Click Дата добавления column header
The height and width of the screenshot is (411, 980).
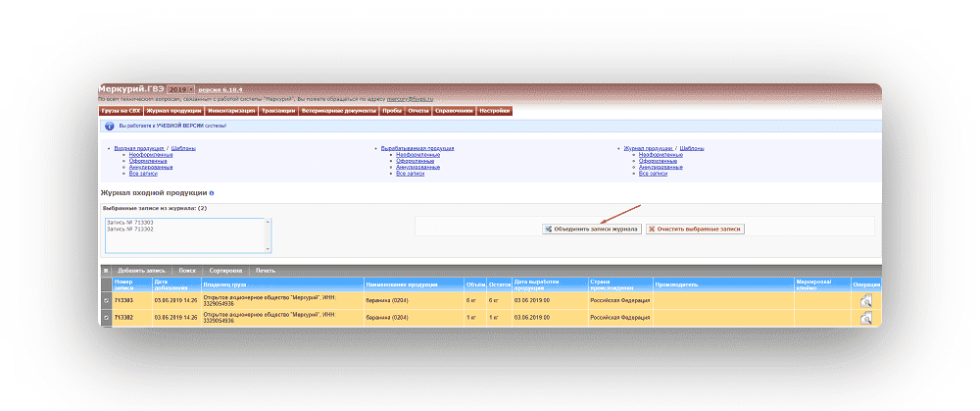(176, 284)
